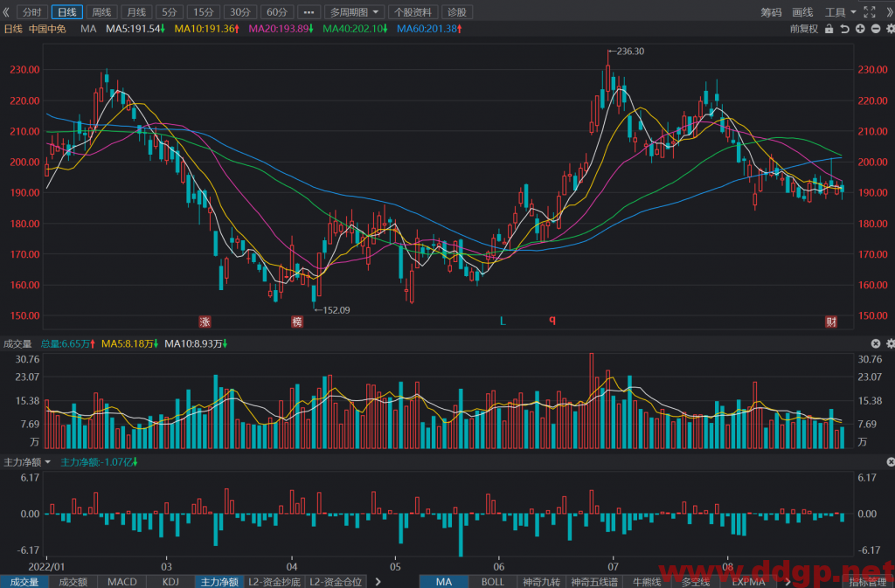Open more periods ellipsis button
Image resolution: width=895 pixels, height=588 pixels.
[x=309, y=12]
